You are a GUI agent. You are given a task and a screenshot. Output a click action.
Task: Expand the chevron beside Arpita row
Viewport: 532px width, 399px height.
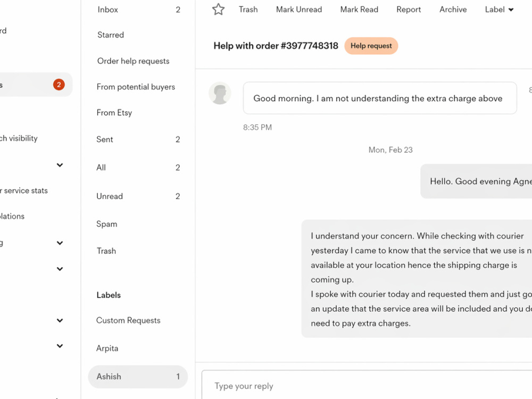(60, 346)
